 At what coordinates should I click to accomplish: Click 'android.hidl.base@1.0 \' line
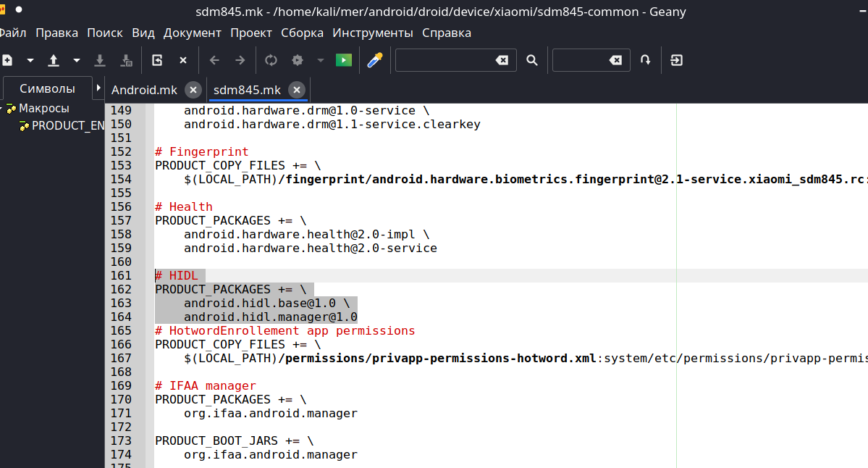pos(267,303)
